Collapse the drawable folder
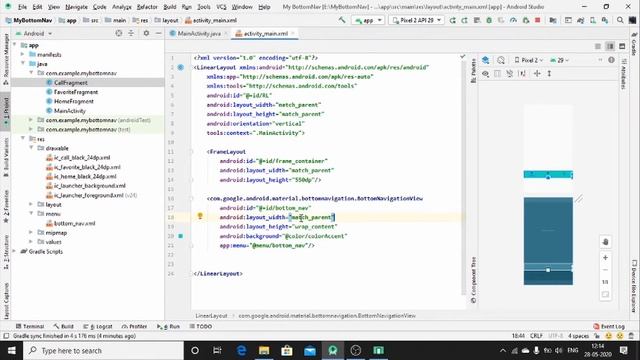Image resolution: width=640 pixels, height=360 pixels. click(31, 148)
